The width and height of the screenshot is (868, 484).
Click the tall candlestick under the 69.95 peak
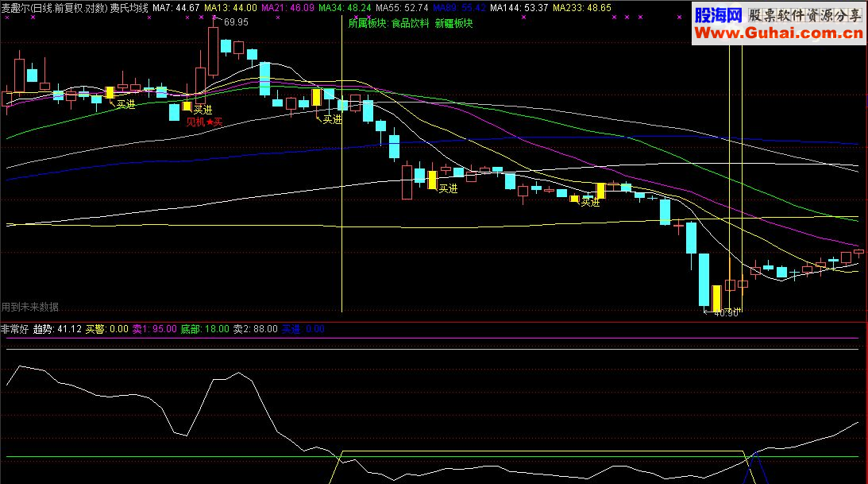(x=213, y=51)
